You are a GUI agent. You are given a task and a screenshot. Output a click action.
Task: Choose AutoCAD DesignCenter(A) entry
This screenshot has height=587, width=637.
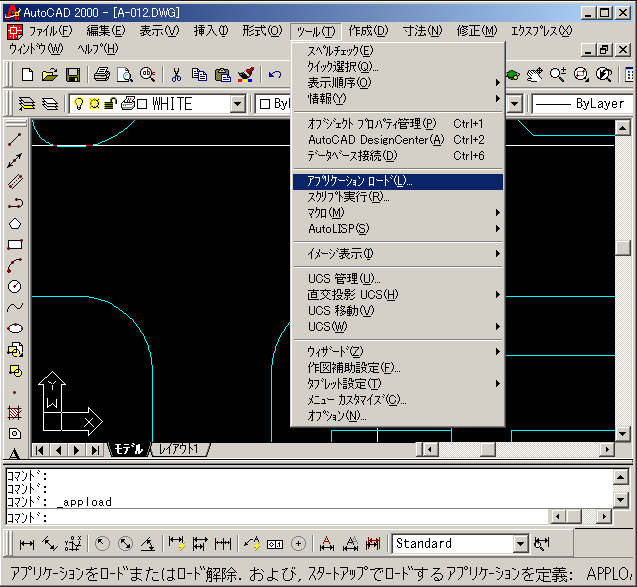(398, 140)
